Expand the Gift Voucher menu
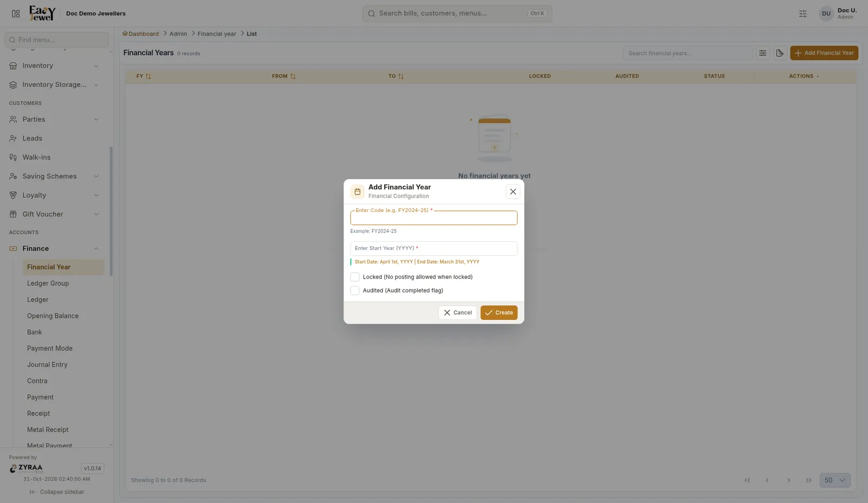Screen dimensions: 868x503 pyautogui.click(x=54, y=214)
